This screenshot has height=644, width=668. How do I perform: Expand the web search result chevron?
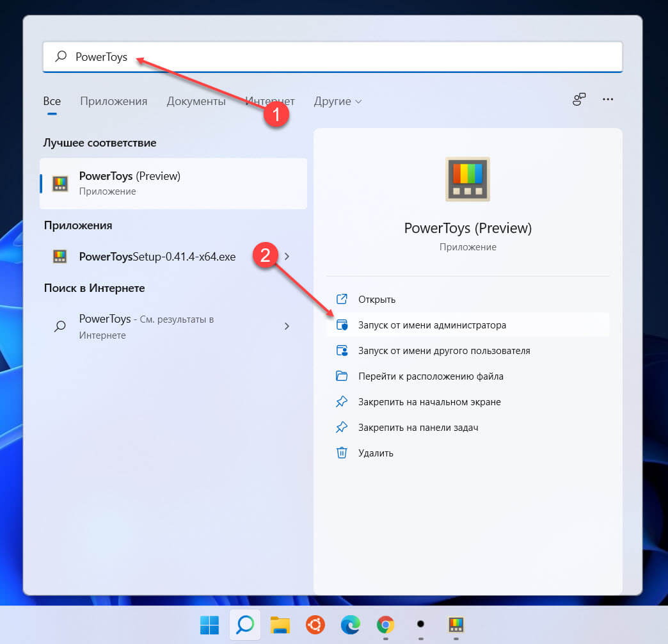pos(287,326)
